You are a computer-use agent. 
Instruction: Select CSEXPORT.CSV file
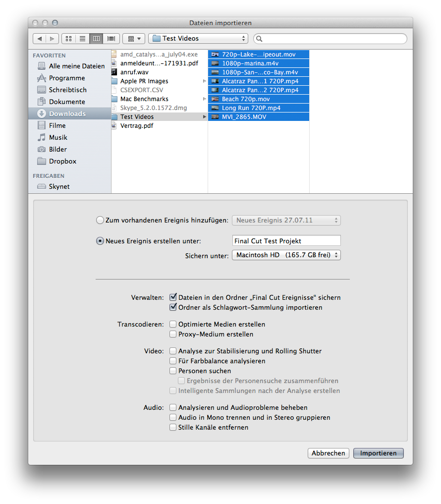[x=159, y=90]
